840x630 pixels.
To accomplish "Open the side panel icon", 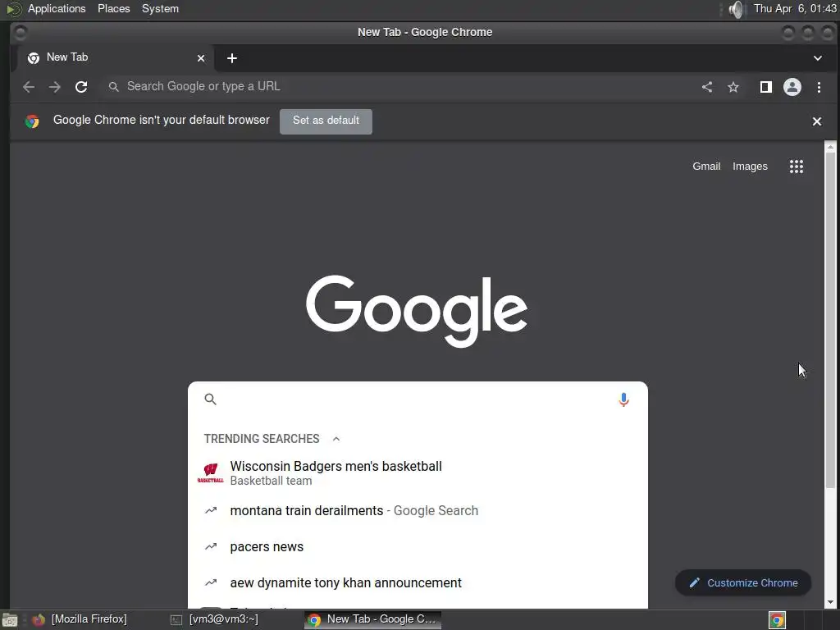I will click(x=766, y=87).
